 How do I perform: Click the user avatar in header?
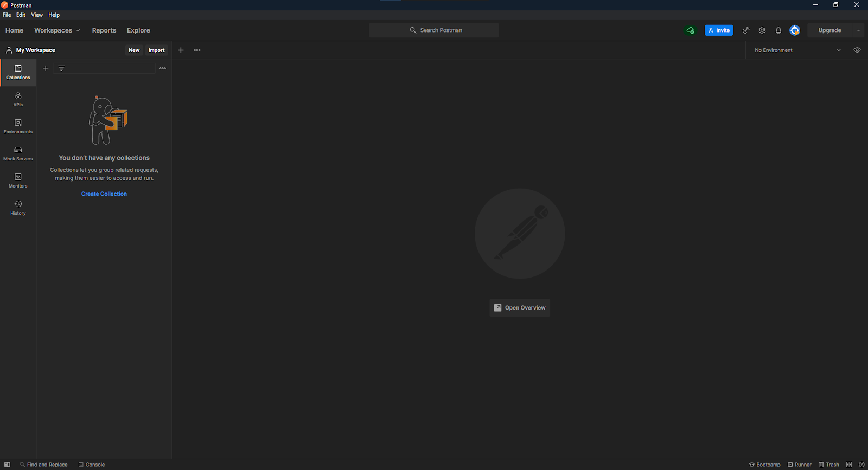coord(795,30)
